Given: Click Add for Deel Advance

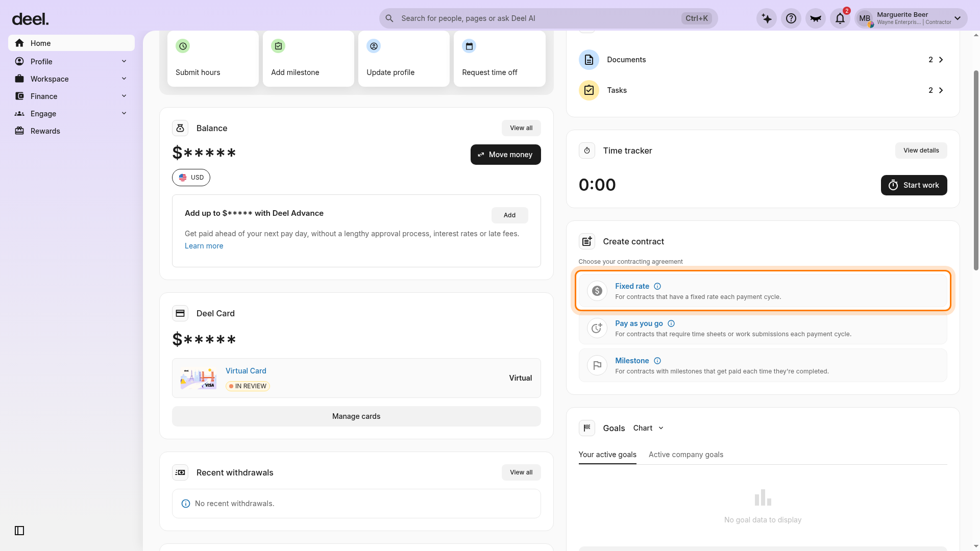Looking at the screenshot, I should [509, 215].
